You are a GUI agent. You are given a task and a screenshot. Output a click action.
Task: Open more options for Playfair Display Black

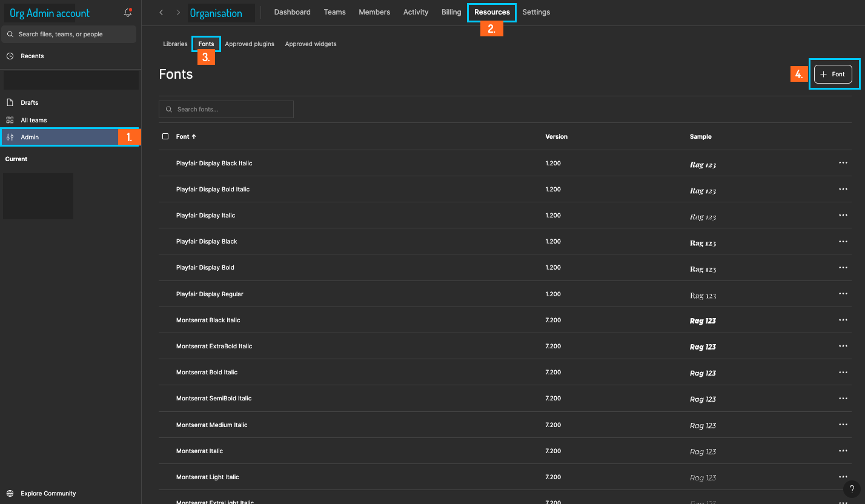[843, 241]
